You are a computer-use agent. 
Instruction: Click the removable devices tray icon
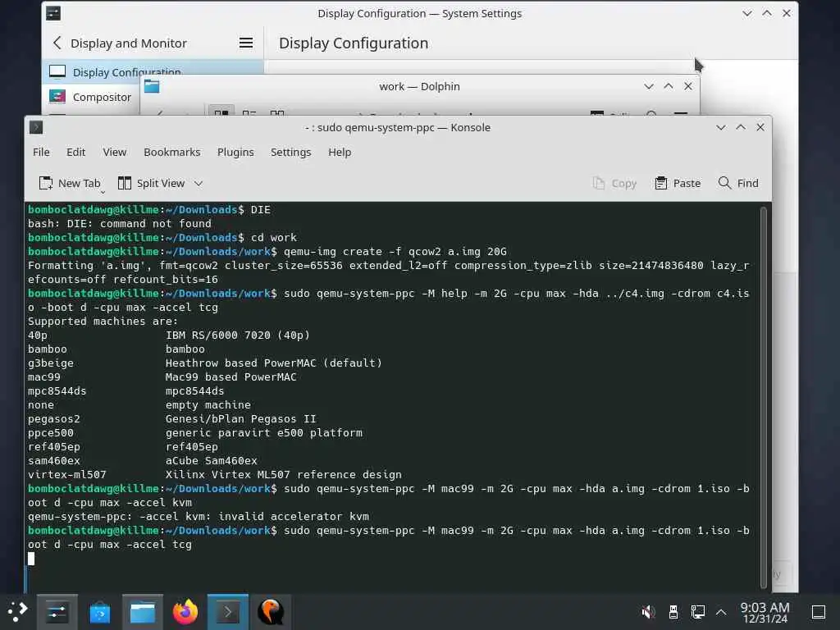(x=673, y=612)
